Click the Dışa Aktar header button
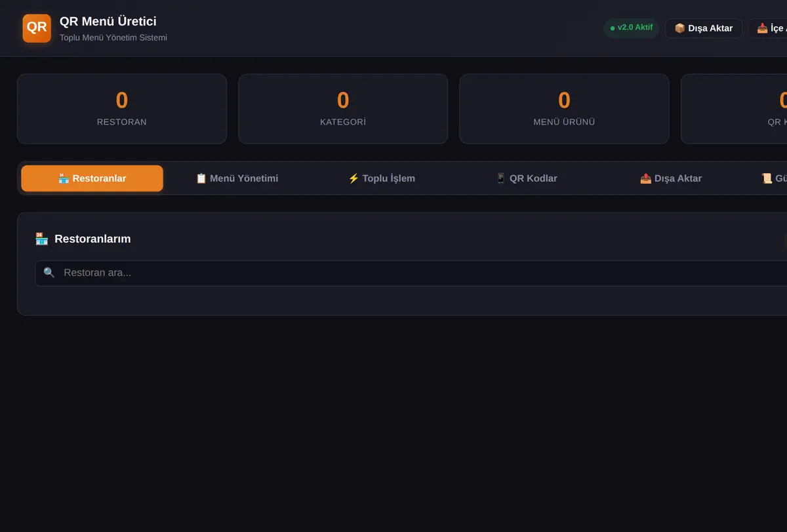The image size is (787, 532). [704, 28]
